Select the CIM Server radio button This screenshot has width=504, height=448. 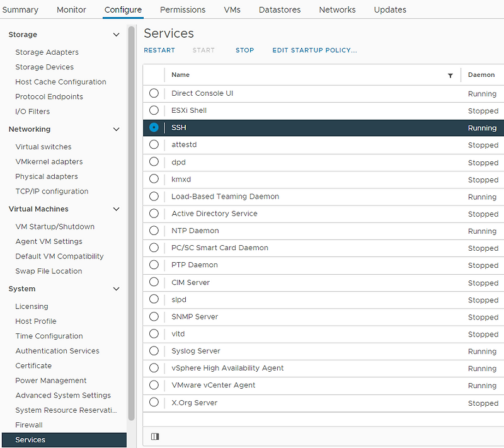tap(154, 282)
